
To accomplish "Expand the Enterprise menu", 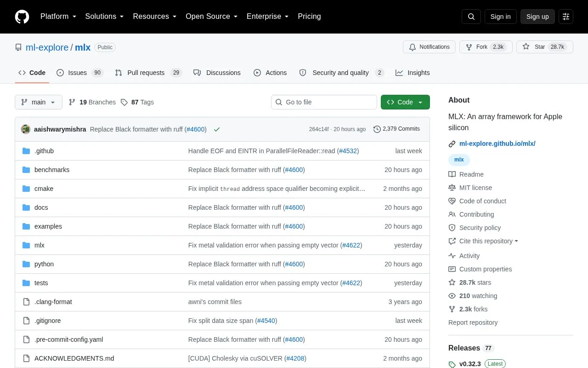I will pos(268,17).
